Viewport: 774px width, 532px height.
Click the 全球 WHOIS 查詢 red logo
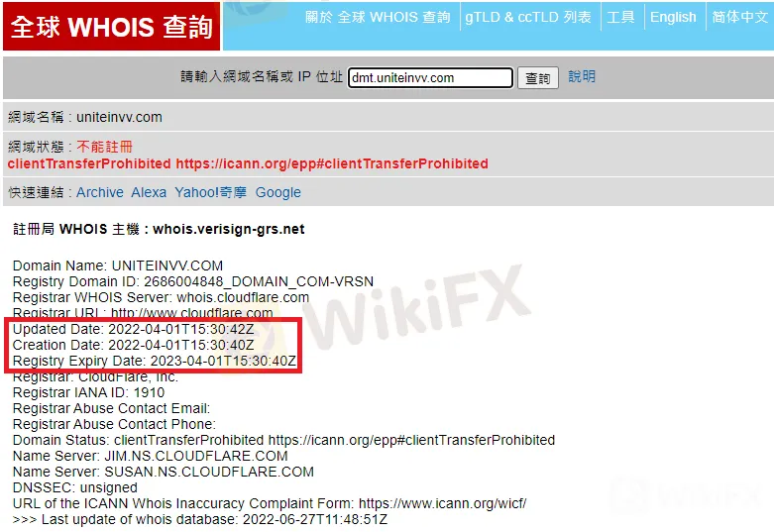coord(112,26)
